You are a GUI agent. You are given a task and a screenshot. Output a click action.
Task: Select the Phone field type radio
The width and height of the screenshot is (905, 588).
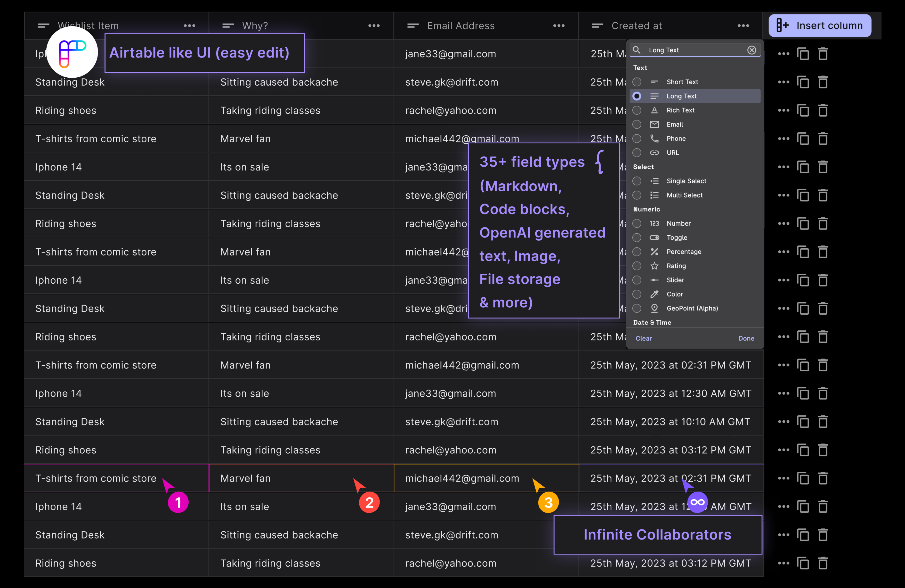tap(637, 138)
